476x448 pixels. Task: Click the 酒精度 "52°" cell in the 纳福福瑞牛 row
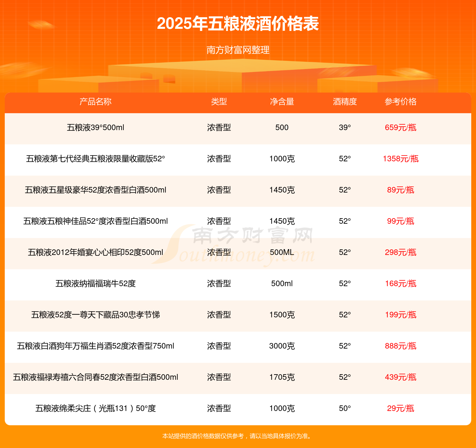tap(345, 284)
